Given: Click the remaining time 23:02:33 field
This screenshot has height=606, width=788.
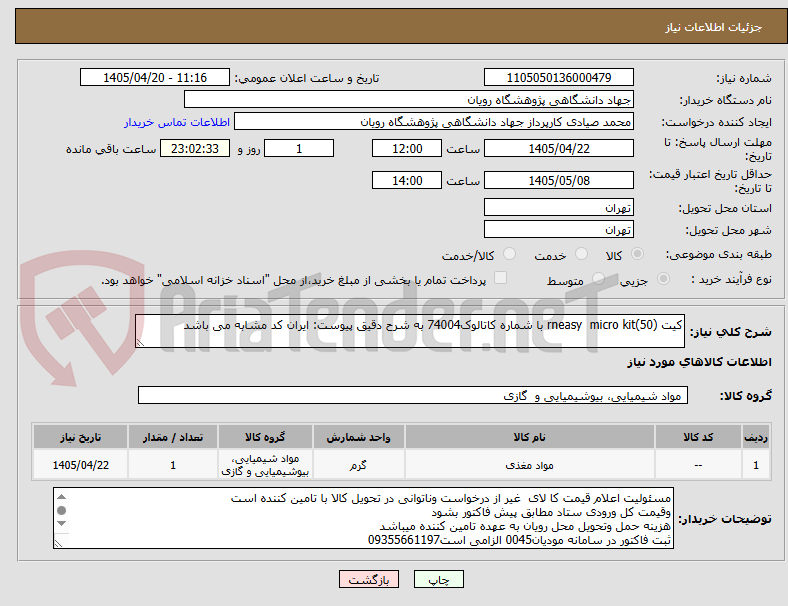Looking at the screenshot, I should [x=195, y=148].
